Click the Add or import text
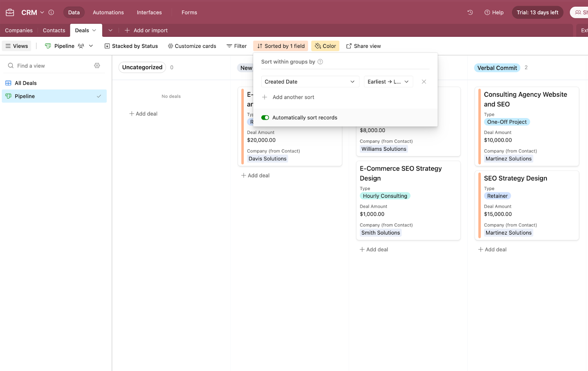 tap(151, 31)
